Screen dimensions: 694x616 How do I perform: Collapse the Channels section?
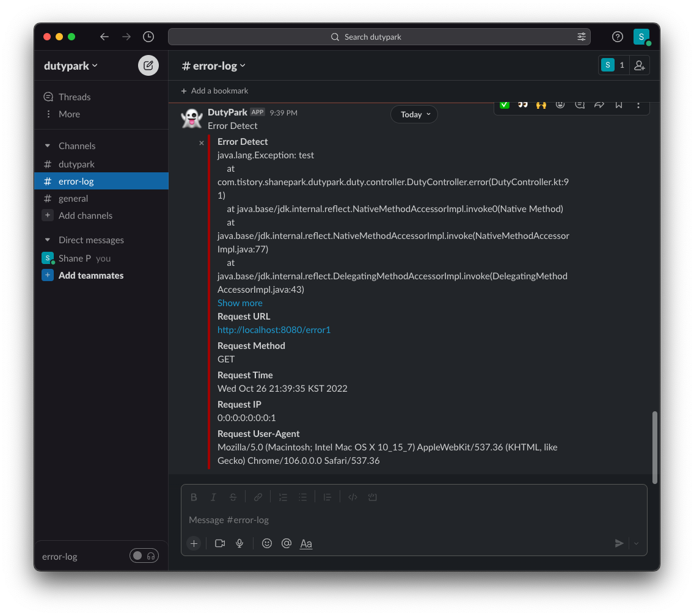(x=48, y=145)
